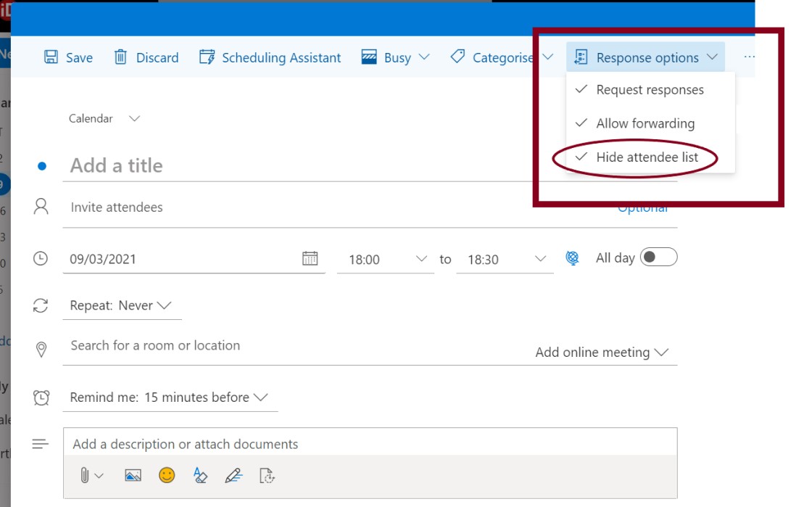Click the text formatting highlighter icon
This screenshot has width=812, height=507.
pyautogui.click(x=201, y=476)
